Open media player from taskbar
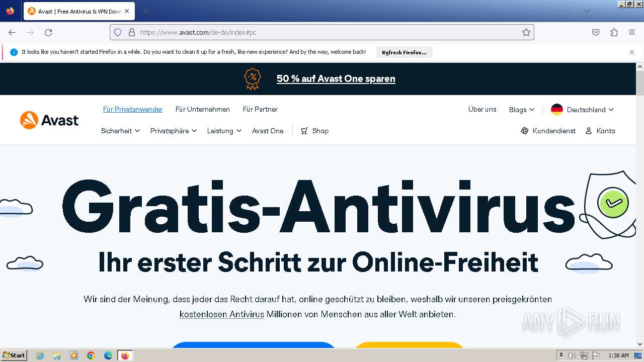 (x=74, y=355)
